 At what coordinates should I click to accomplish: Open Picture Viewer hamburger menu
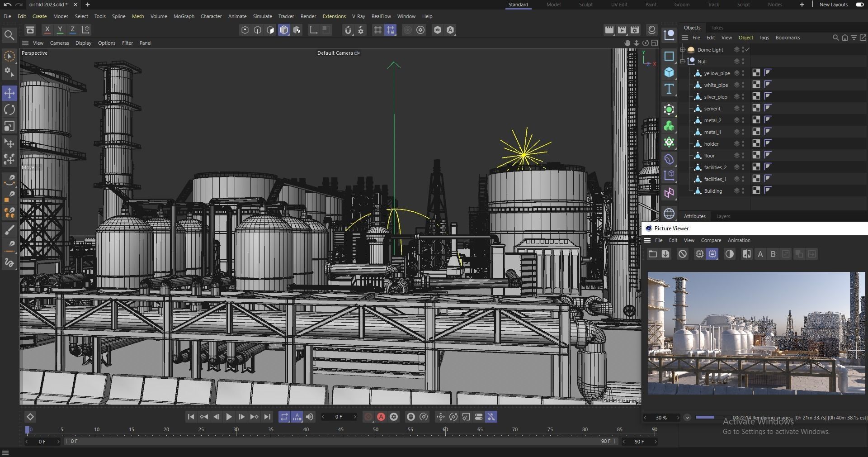(647, 240)
